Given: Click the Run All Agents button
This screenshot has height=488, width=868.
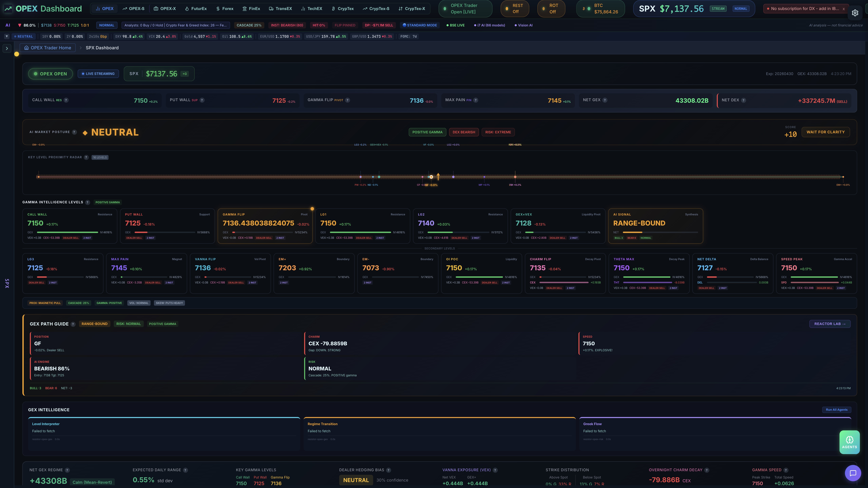Looking at the screenshot, I should pos(837,410).
